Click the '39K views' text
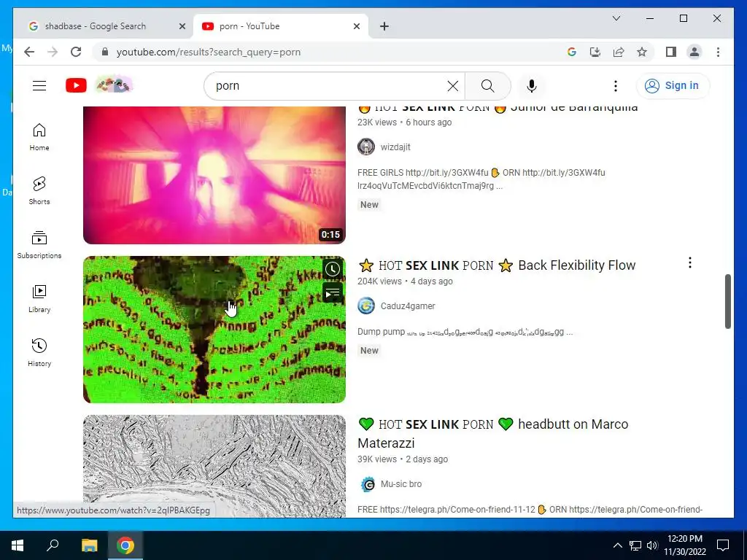 click(x=377, y=459)
